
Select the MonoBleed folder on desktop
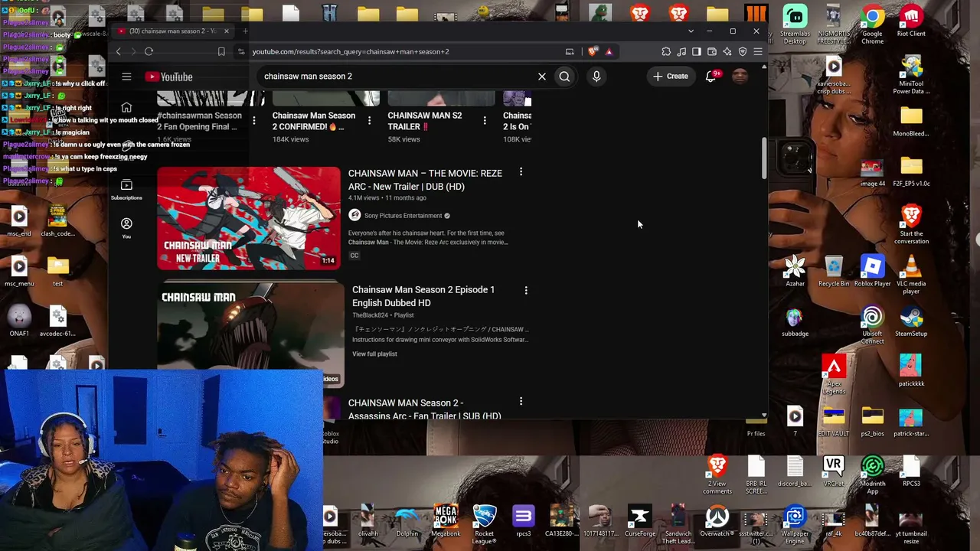tap(911, 122)
